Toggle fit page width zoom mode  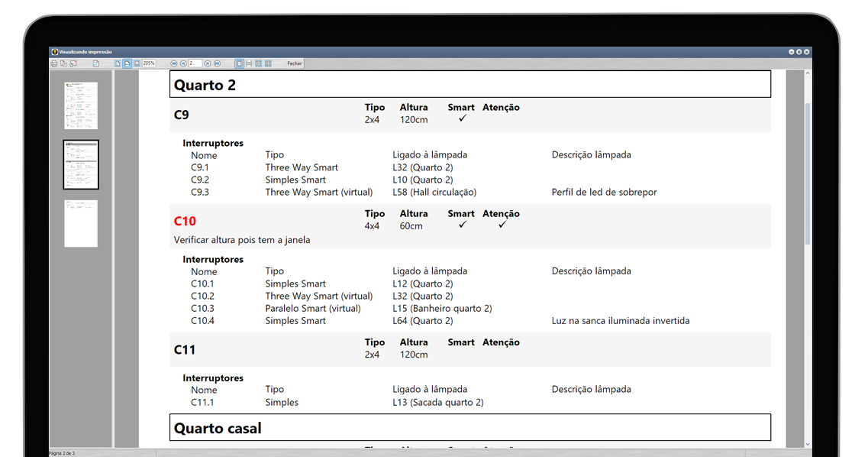click(x=127, y=63)
